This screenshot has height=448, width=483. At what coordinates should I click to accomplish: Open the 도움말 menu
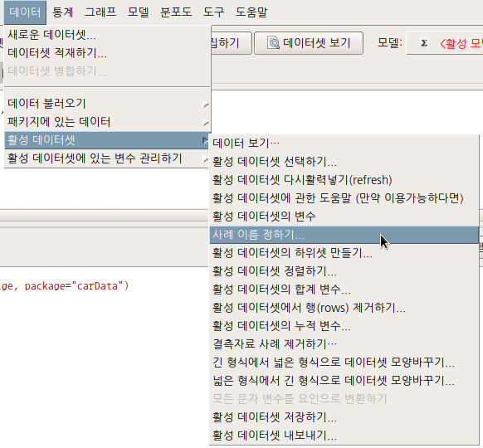pyautogui.click(x=251, y=12)
